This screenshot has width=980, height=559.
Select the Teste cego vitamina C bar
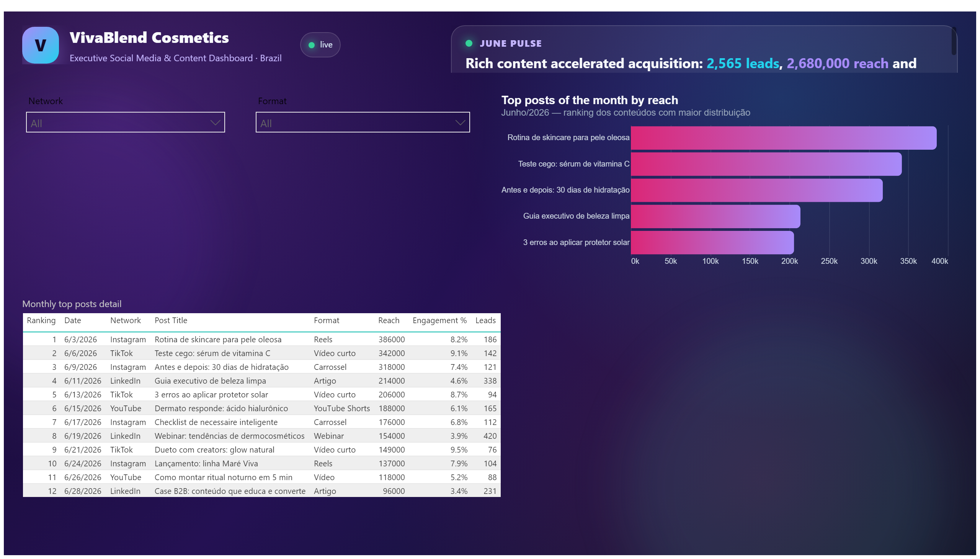pyautogui.click(x=766, y=164)
